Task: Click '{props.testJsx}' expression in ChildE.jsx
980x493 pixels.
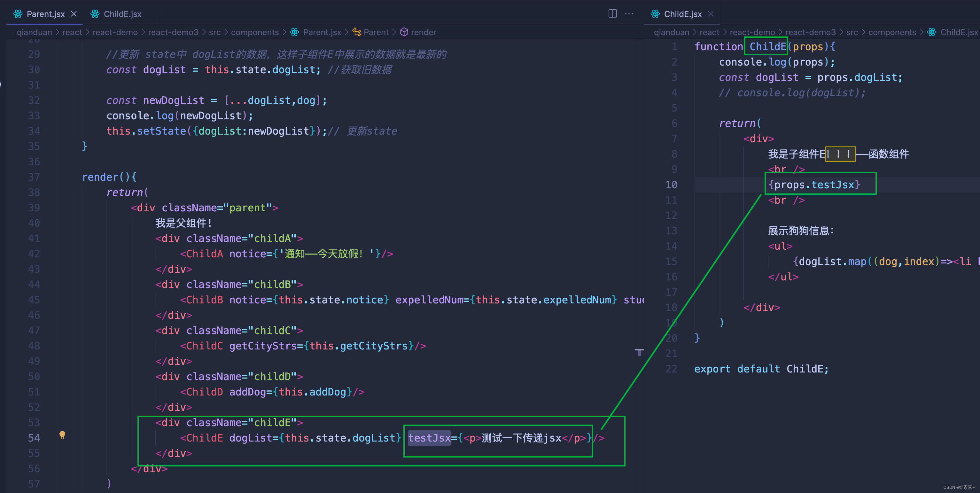Action: click(x=814, y=184)
